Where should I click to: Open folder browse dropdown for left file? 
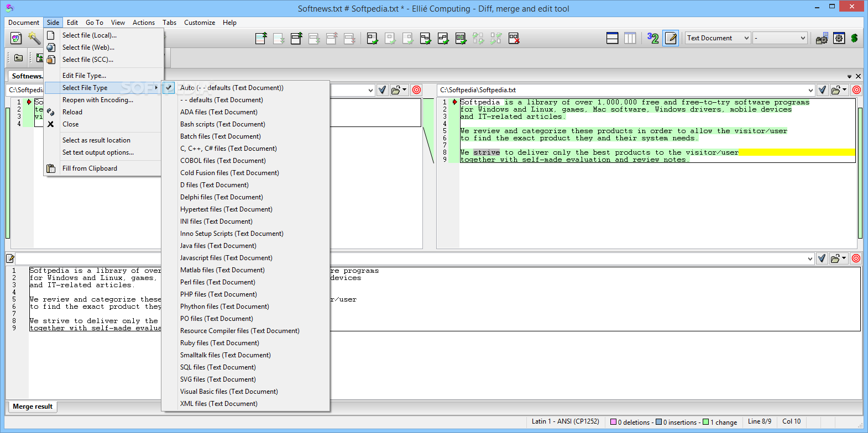click(x=398, y=90)
